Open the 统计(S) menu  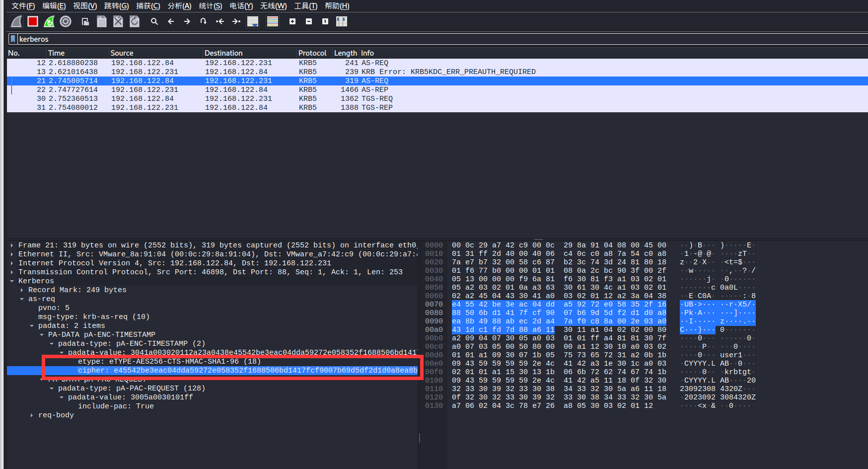coord(211,6)
